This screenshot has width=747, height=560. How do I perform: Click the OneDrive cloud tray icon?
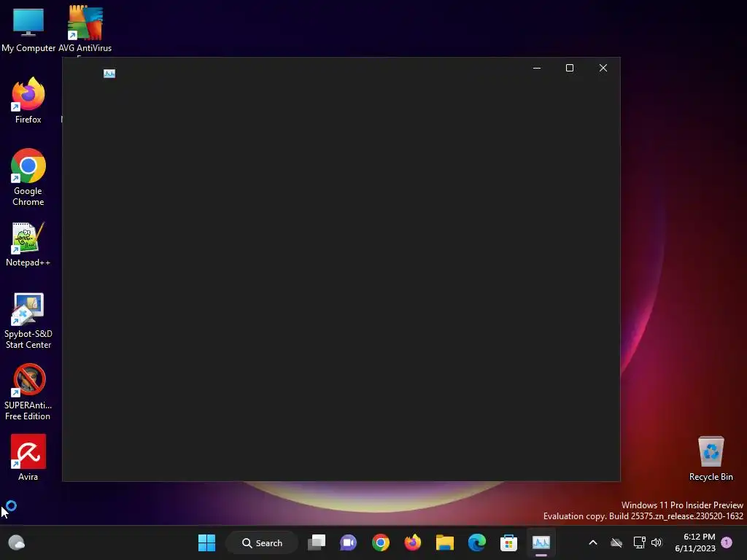pyautogui.click(x=616, y=542)
